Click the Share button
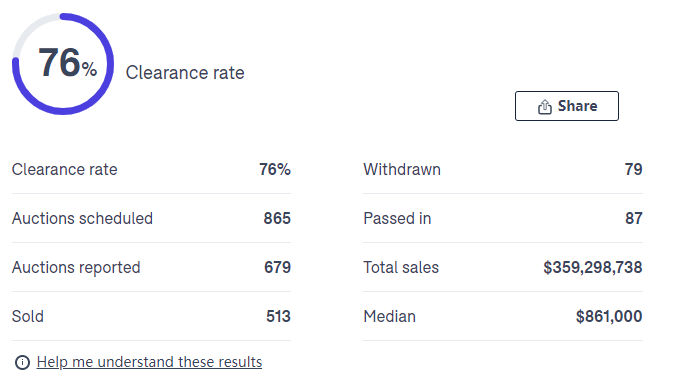Image resolution: width=686 pixels, height=390 pixels. (x=567, y=106)
